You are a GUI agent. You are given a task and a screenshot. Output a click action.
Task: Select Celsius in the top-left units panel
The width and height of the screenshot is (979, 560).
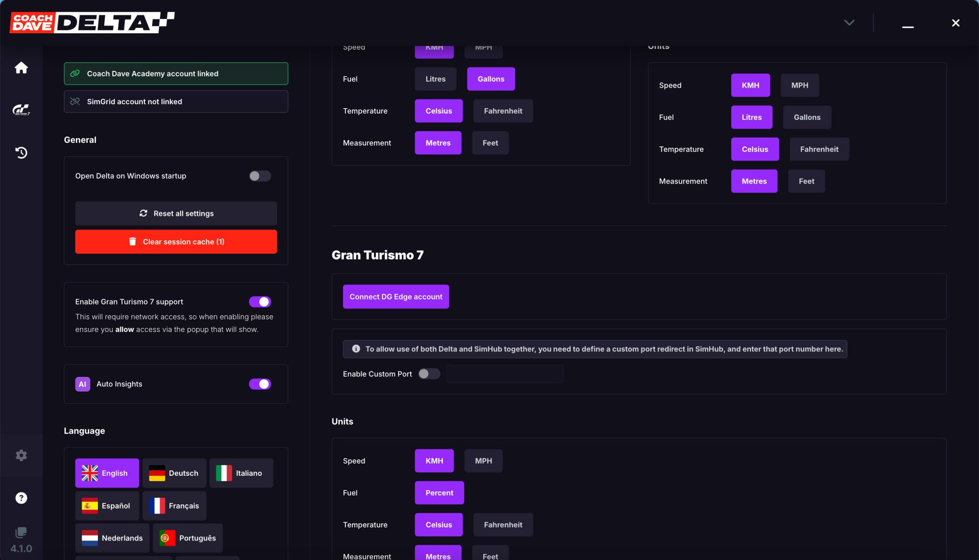pos(439,111)
